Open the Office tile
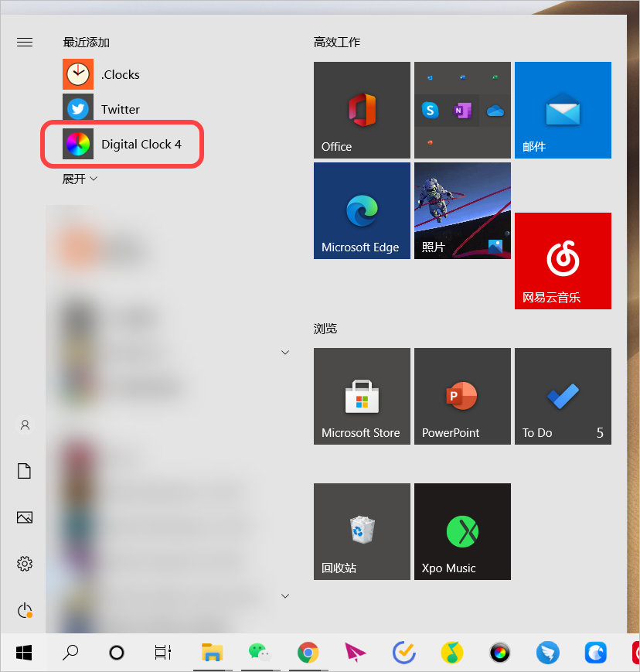640x672 pixels. pos(362,110)
